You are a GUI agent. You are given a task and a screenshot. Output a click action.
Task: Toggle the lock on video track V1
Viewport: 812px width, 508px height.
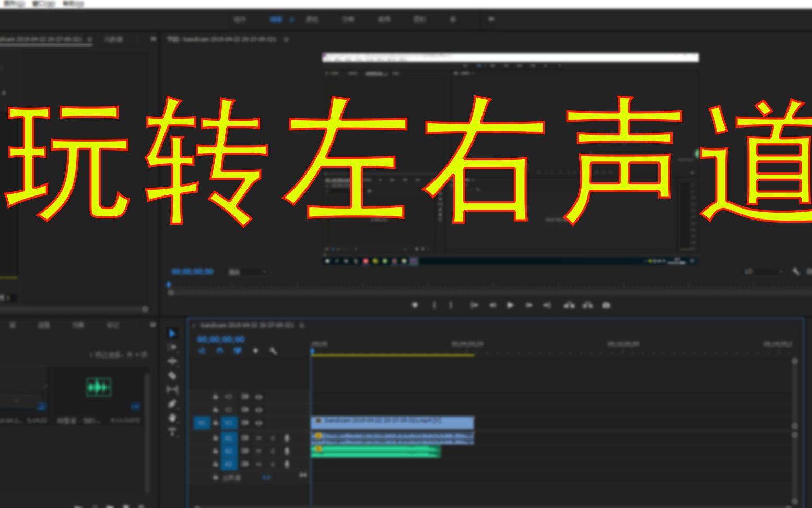tap(215, 423)
